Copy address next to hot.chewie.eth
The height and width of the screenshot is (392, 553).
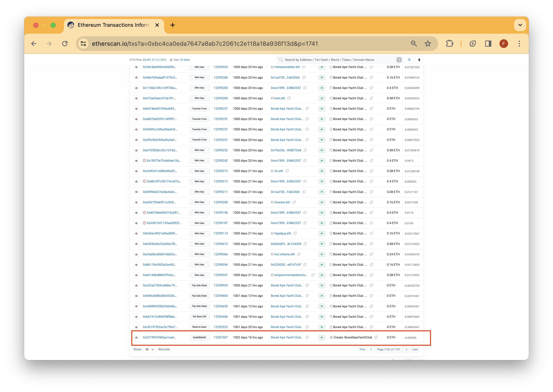(x=299, y=254)
